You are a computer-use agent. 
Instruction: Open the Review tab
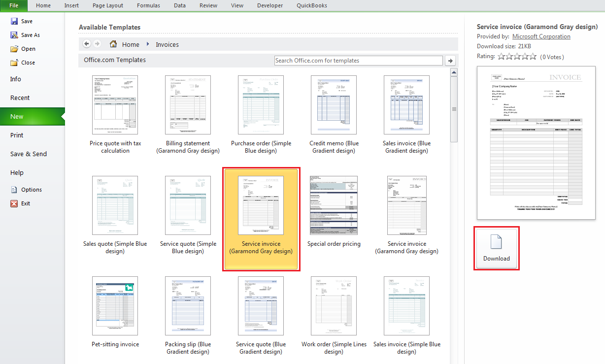pos(208,5)
